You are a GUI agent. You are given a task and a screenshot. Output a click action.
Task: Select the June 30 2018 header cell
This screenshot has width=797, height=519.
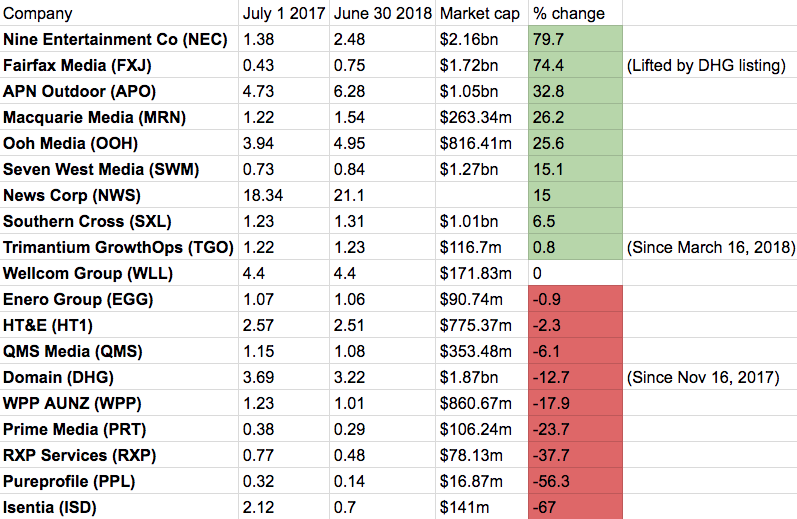click(383, 14)
